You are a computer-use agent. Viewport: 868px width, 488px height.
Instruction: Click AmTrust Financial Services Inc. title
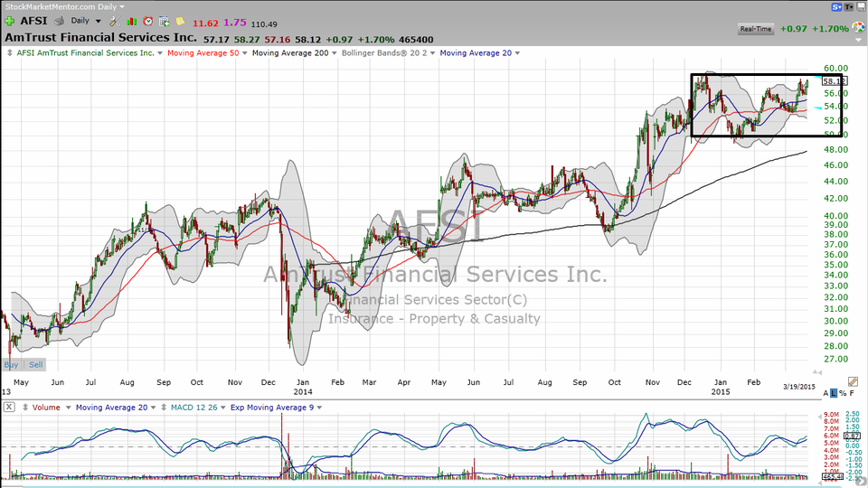point(100,38)
